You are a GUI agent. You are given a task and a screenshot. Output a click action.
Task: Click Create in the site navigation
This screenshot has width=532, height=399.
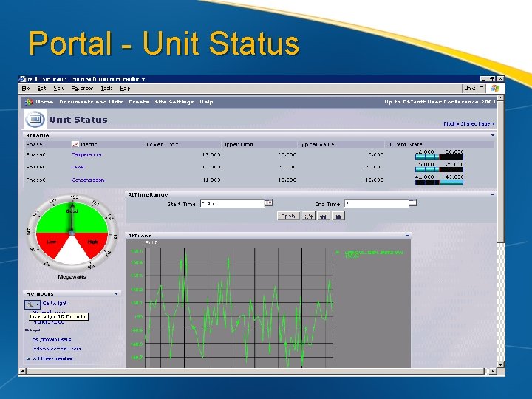pyautogui.click(x=139, y=102)
